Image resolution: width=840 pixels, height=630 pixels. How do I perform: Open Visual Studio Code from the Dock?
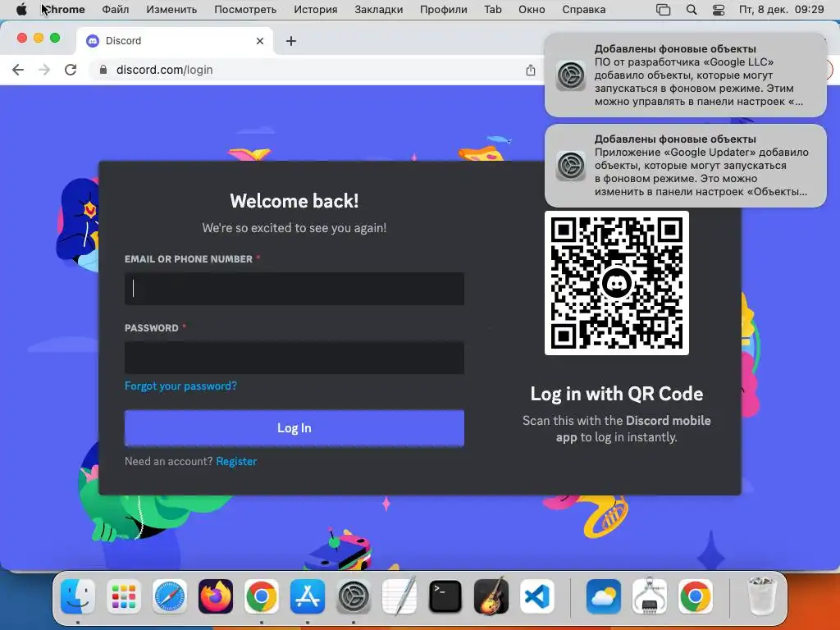[536, 596]
